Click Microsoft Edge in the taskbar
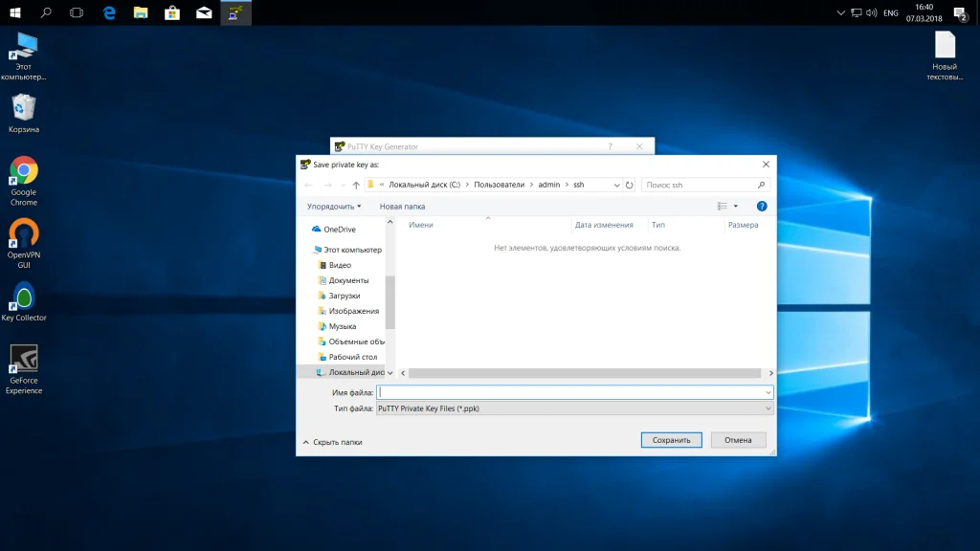Screen dimensions: 980x551 109,12
